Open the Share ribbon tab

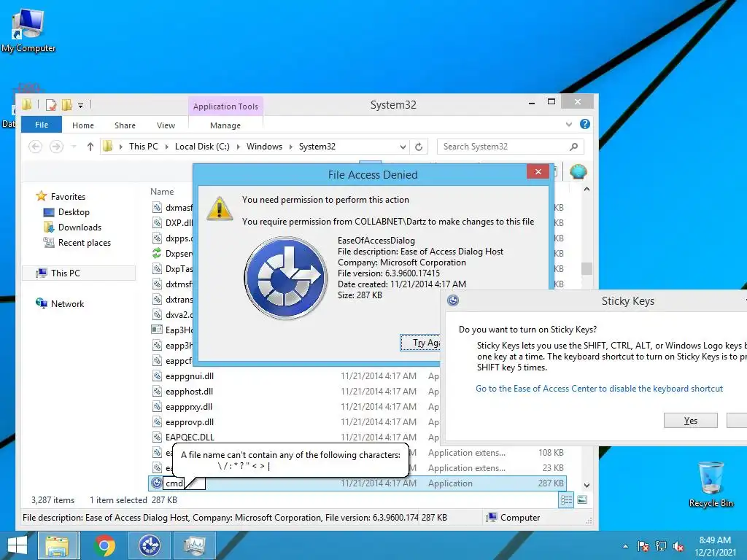pos(125,125)
